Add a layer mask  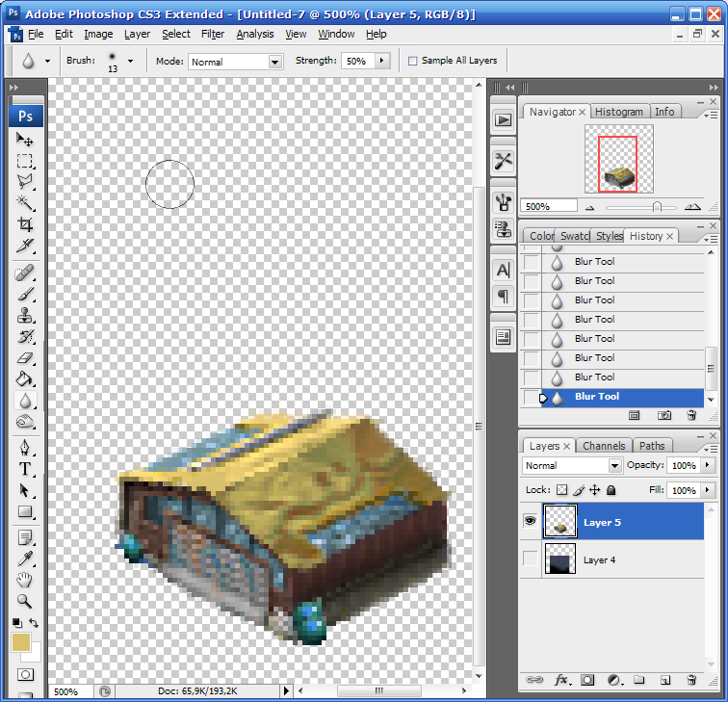tap(587, 680)
